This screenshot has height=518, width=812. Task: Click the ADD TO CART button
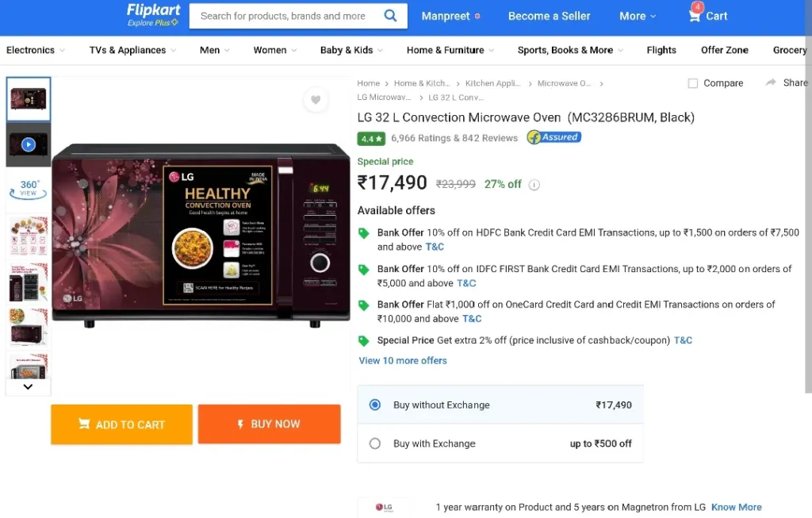coord(121,424)
